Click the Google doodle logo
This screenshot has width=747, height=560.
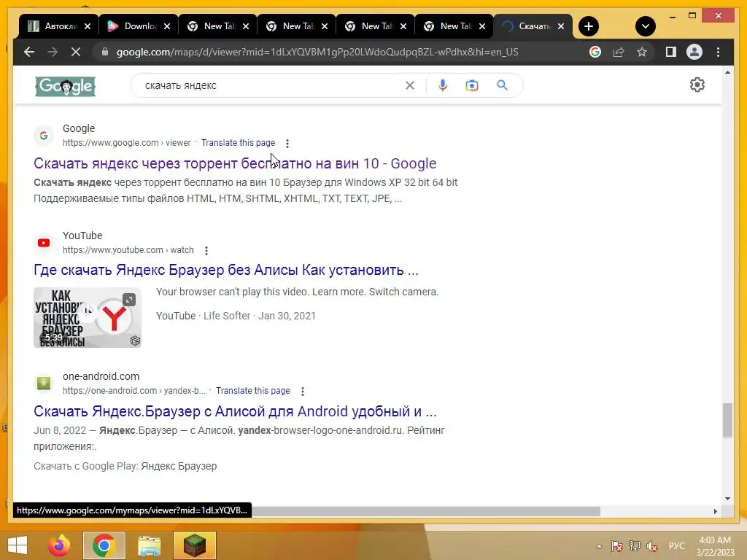(65, 86)
